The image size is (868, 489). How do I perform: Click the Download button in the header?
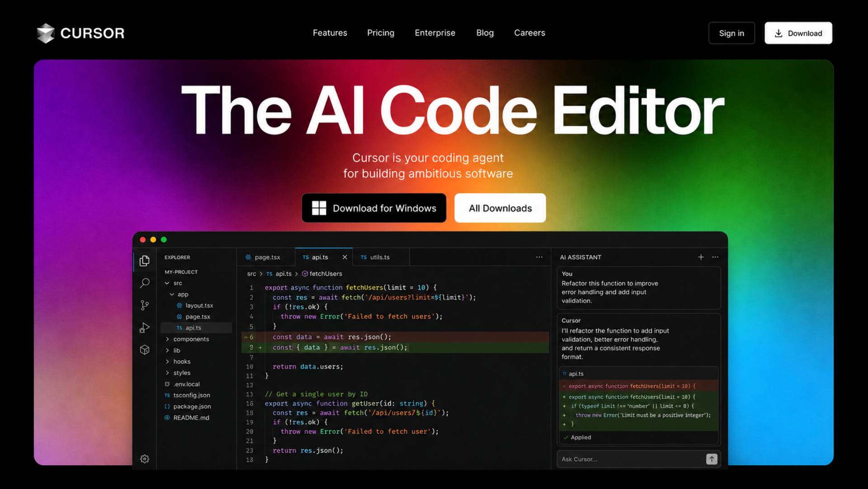[798, 33]
